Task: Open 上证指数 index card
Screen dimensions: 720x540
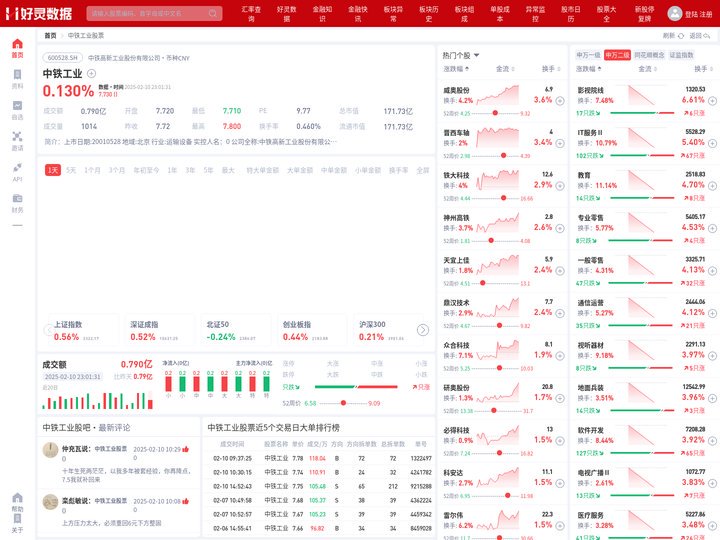Action: coord(84,330)
